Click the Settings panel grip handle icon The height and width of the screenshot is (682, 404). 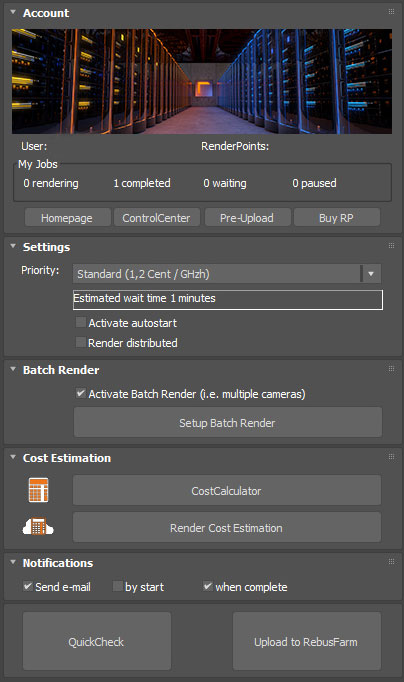tap(391, 246)
